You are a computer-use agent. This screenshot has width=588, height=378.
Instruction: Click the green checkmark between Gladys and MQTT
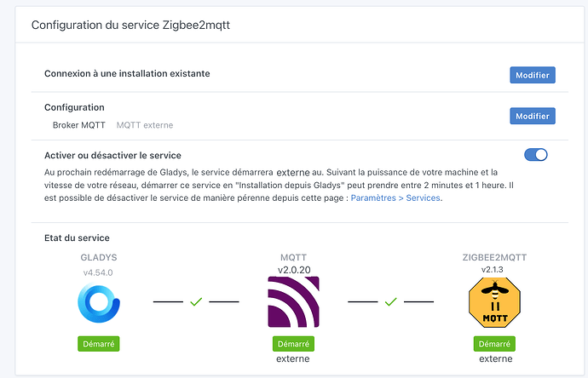(196, 301)
